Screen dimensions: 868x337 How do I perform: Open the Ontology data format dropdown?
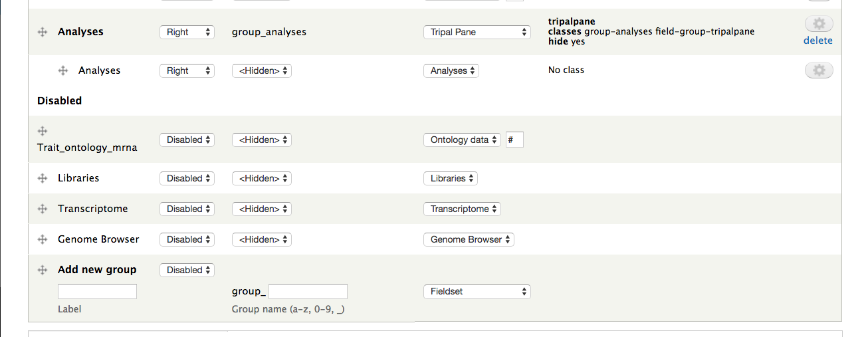[462, 140]
